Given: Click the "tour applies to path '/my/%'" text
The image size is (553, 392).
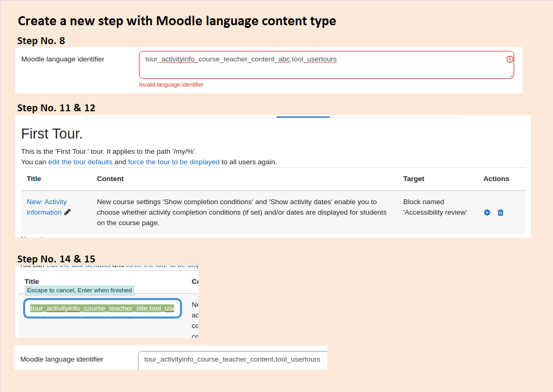Looking at the screenshot, I should 109,151.
